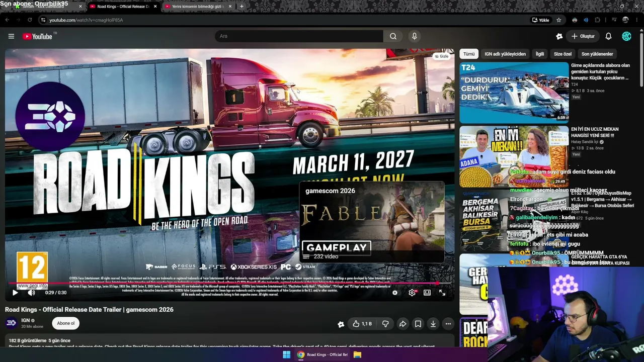Open the Chrome Road Kings taskbar item
The height and width of the screenshot is (362, 644).
click(x=323, y=354)
